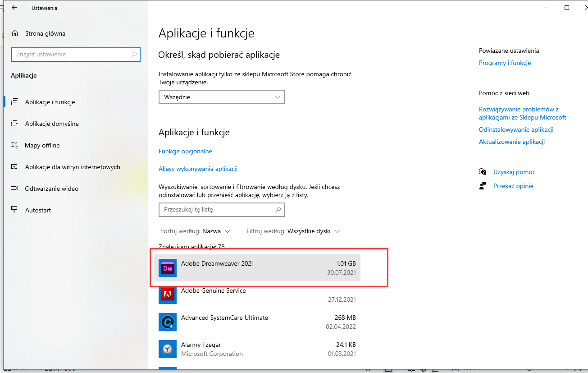Open Aliasy wykonywania aplikacji link
This screenshot has height=373, width=588.
click(x=198, y=169)
